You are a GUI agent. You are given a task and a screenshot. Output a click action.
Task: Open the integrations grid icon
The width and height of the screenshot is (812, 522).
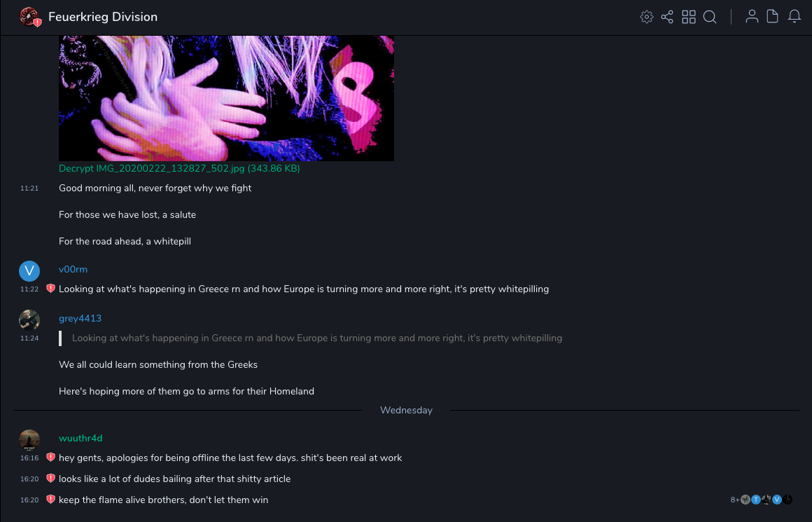pyautogui.click(x=689, y=17)
